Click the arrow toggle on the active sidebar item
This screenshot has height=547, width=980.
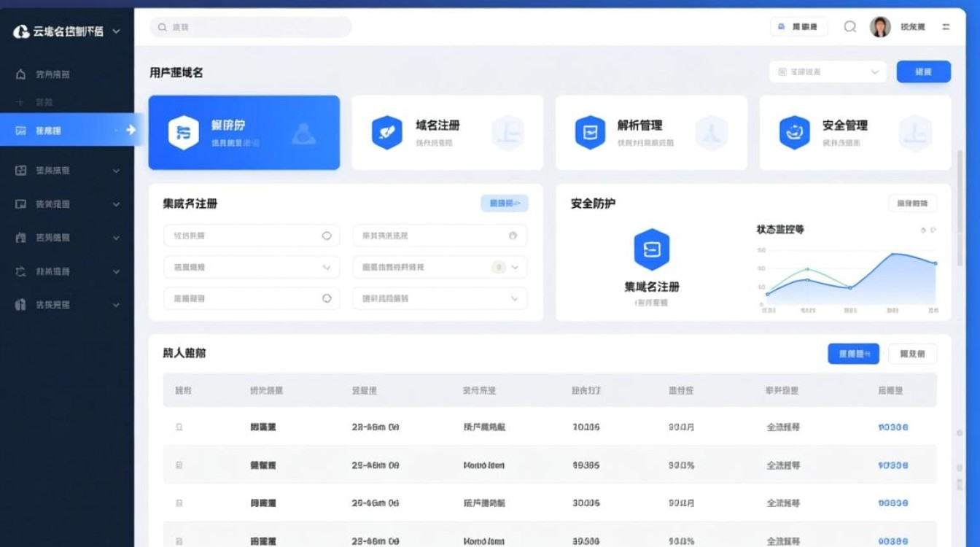coord(128,131)
